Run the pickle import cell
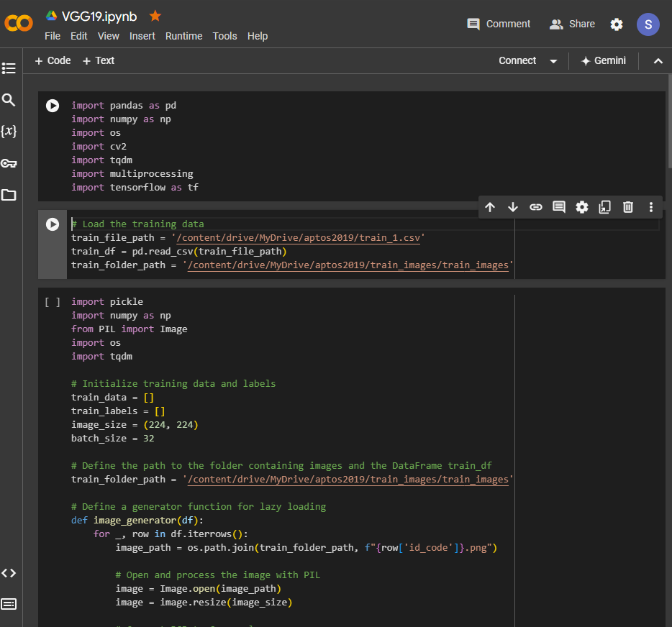The height and width of the screenshot is (627, 672). click(53, 302)
